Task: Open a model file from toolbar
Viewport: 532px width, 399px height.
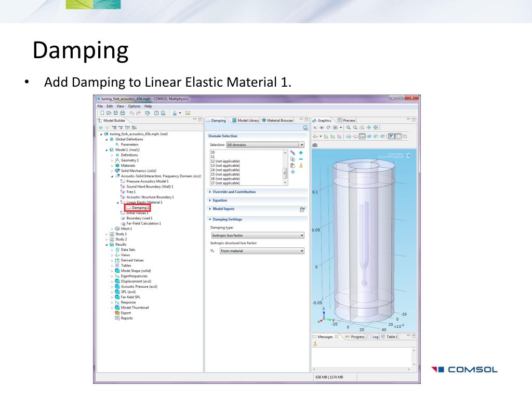Action: (109, 113)
